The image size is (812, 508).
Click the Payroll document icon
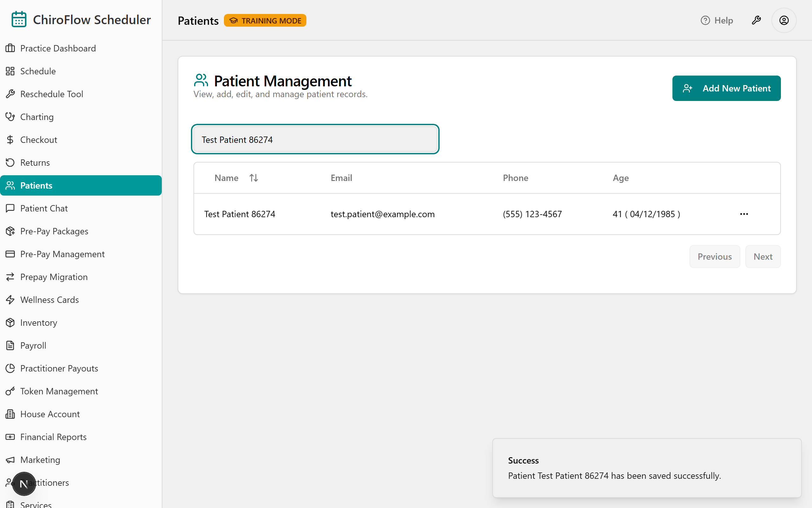10,345
